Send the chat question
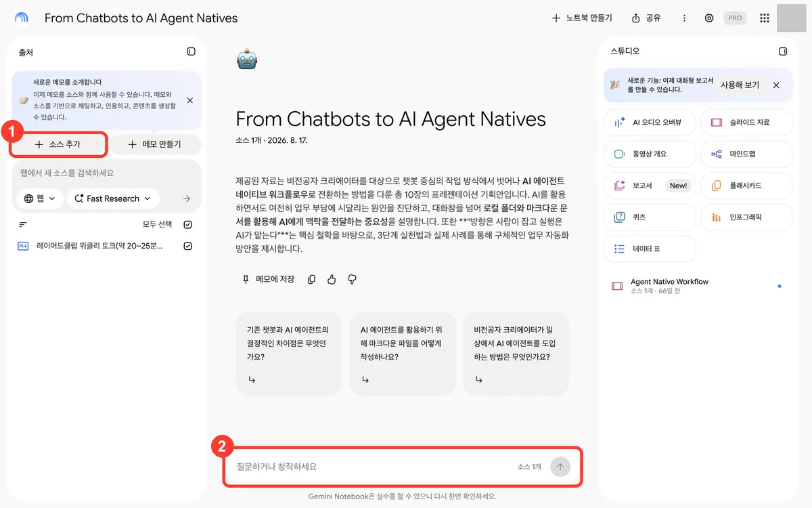Screen dimensions: 812x508 pyautogui.click(x=560, y=467)
